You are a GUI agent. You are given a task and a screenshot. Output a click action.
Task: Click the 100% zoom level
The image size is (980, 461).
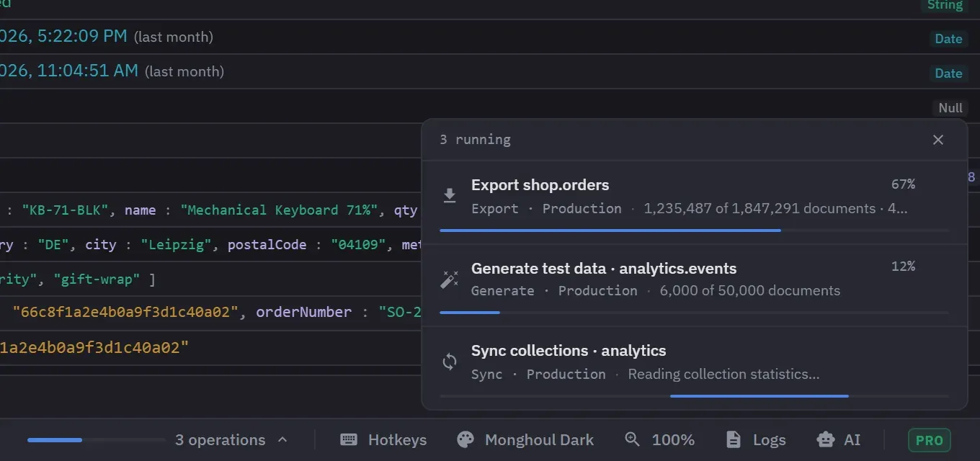coord(673,439)
